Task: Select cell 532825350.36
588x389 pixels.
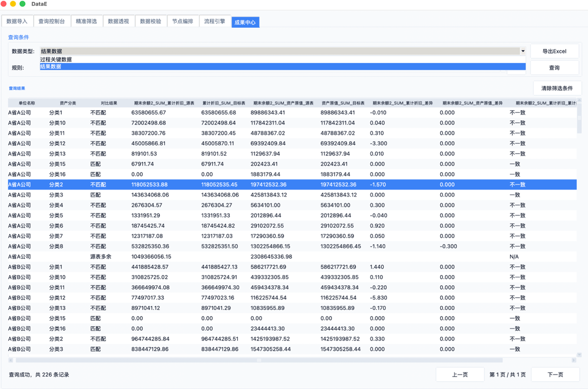Action: point(150,246)
